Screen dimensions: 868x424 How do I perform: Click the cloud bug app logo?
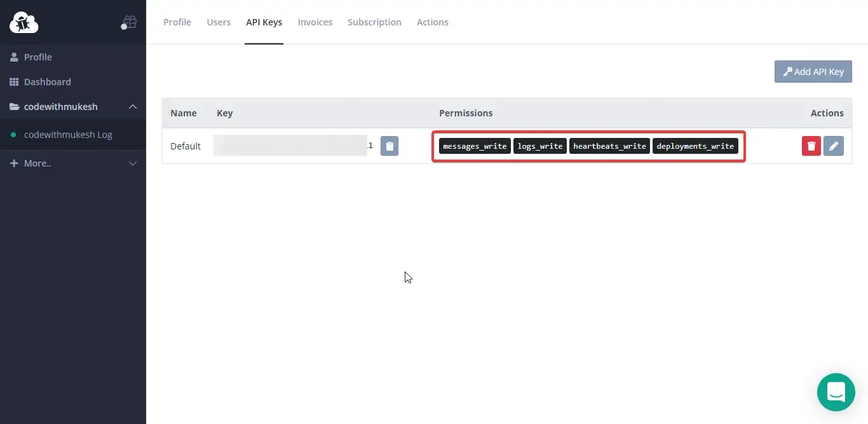click(24, 22)
